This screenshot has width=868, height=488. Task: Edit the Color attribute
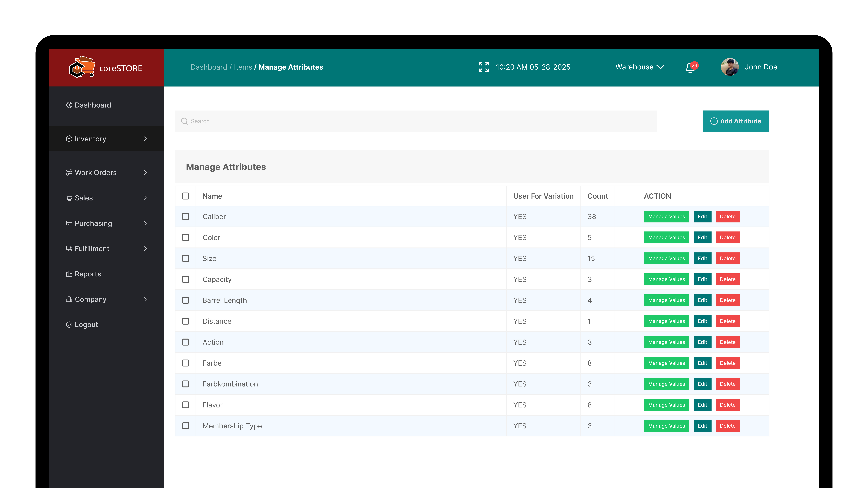coord(703,237)
